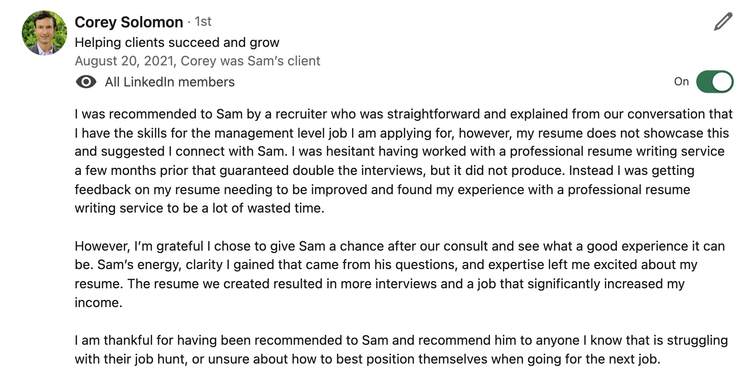The width and height of the screenshot is (750, 377).
Task: Click the line starting "feedback on my resume"
Action: coord(382,190)
